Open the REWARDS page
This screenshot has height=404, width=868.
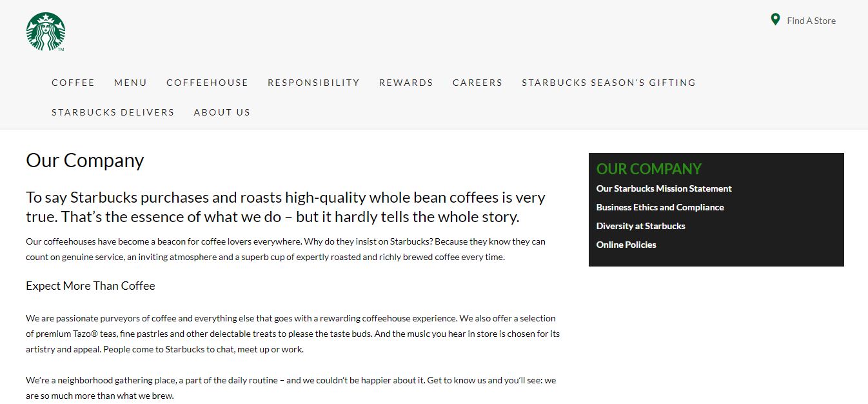pyautogui.click(x=406, y=83)
